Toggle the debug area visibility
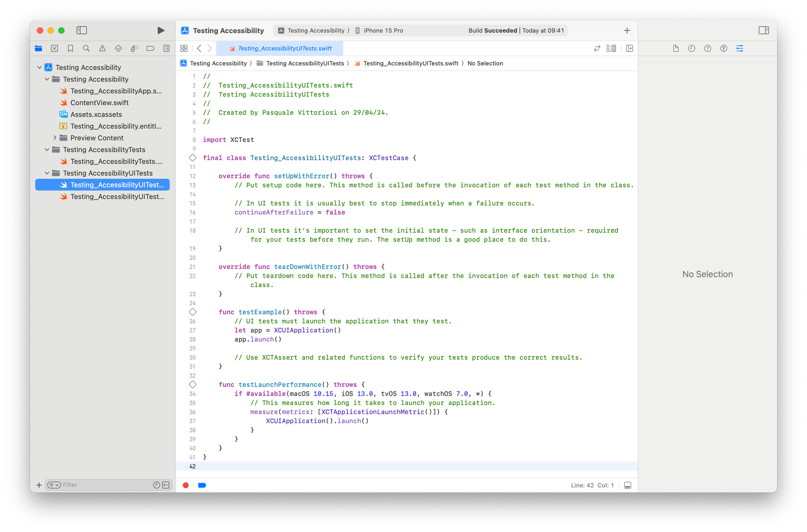807x532 pixels. 628,485
